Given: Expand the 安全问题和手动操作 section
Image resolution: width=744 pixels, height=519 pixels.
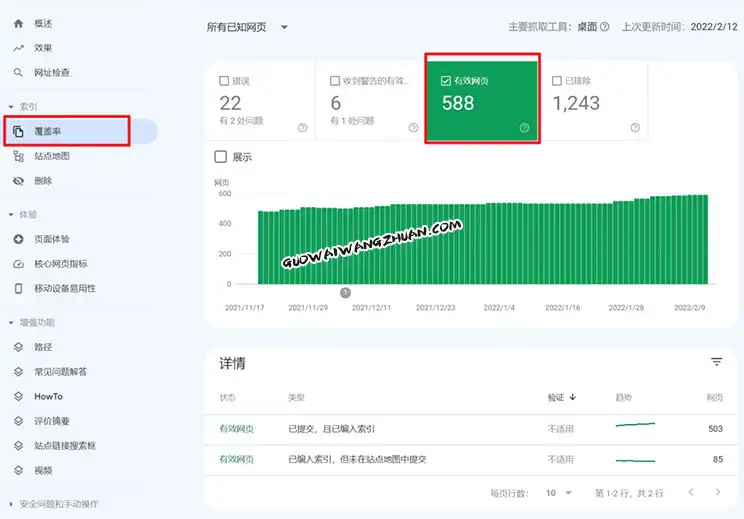Looking at the screenshot, I should point(11,504).
